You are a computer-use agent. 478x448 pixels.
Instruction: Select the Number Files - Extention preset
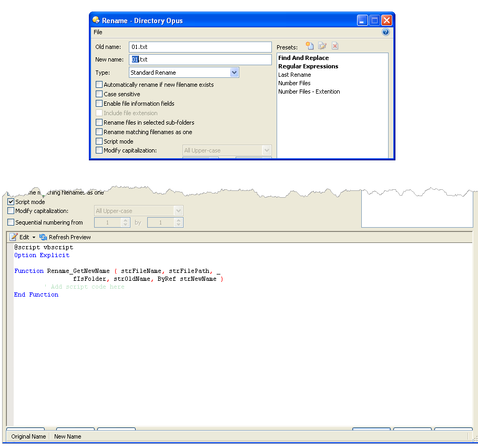pyautogui.click(x=309, y=91)
